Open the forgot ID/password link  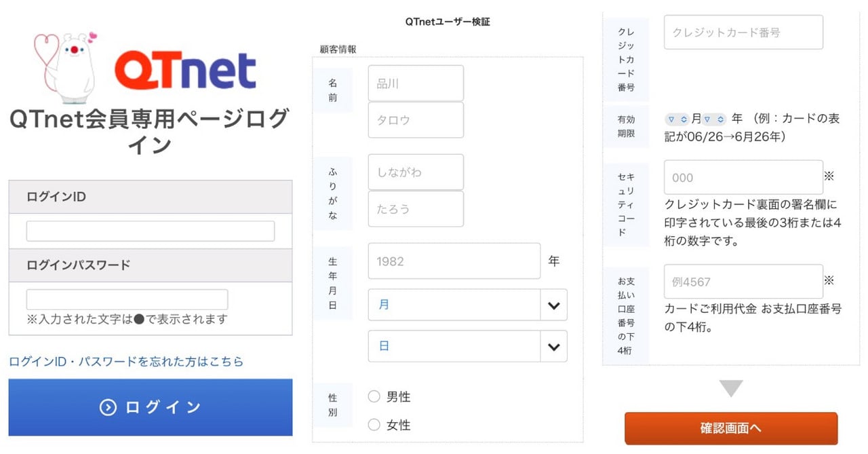click(126, 361)
